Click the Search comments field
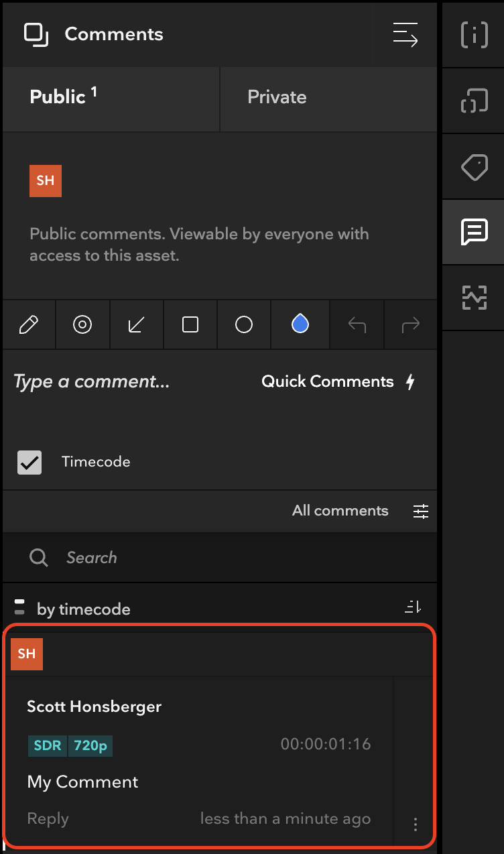 (220, 558)
